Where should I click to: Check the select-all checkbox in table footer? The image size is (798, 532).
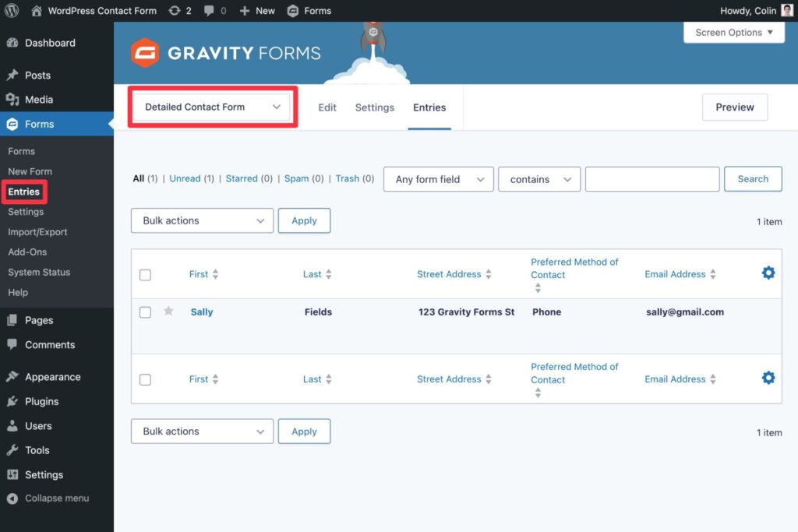click(x=146, y=380)
